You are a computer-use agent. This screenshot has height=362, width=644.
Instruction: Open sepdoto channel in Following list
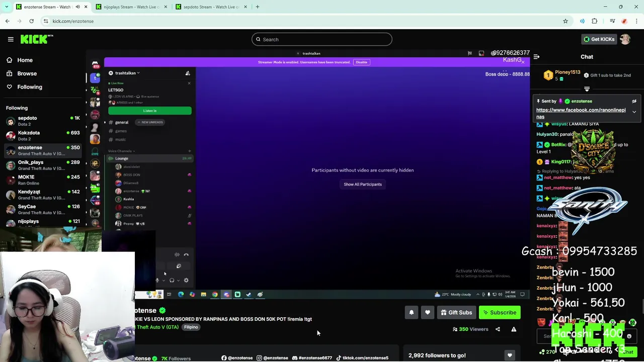pyautogui.click(x=43, y=121)
